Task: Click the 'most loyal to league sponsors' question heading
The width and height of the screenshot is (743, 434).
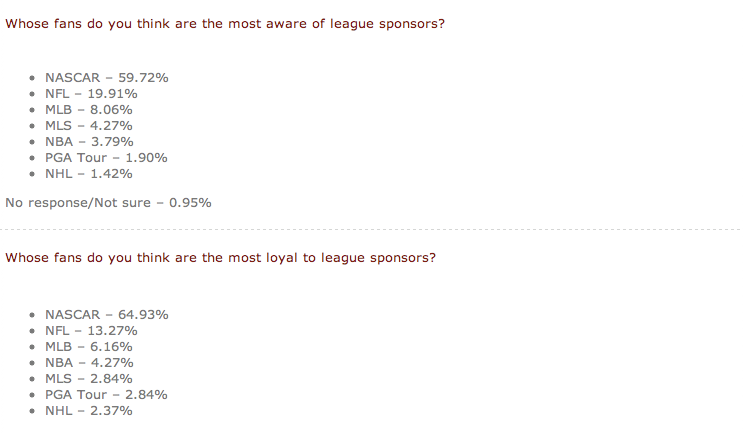Action: point(220,258)
